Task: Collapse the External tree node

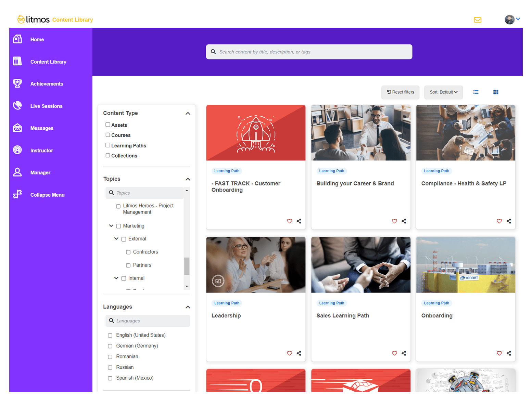Action: [116, 238]
